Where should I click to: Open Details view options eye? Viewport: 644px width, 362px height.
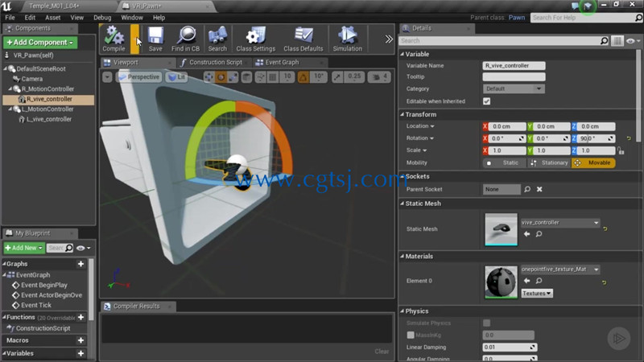[x=633, y=41]
